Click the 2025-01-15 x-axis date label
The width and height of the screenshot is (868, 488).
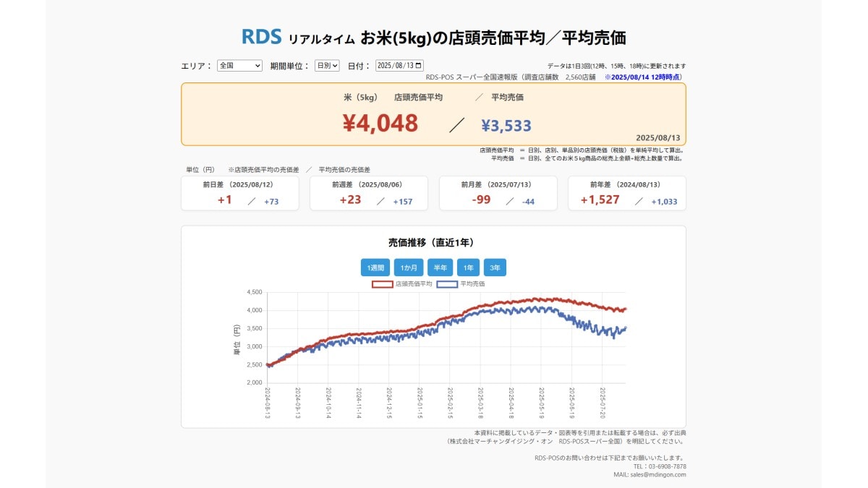pyautogui.click(x=420, y=402)
